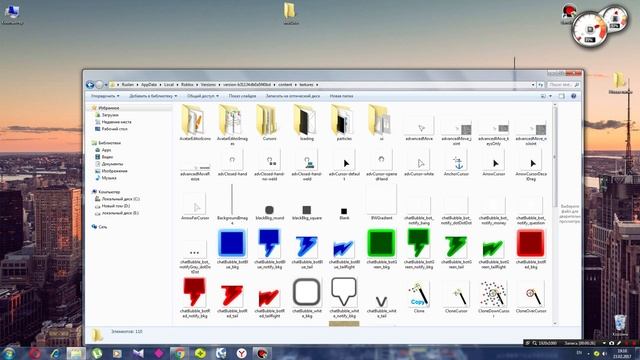The image size is (640, 360).
Task: Open the Recycle Bin on desktop
Action: (620, 324)
